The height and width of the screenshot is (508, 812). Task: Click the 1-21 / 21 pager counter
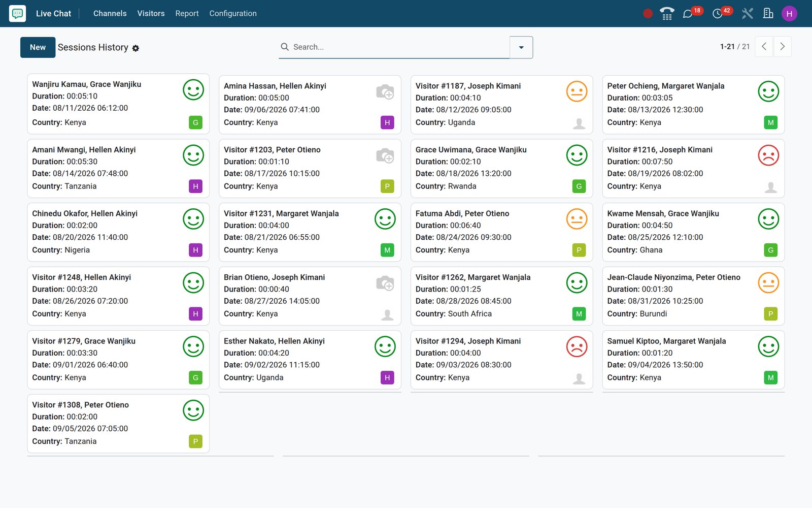coord(735,47)
